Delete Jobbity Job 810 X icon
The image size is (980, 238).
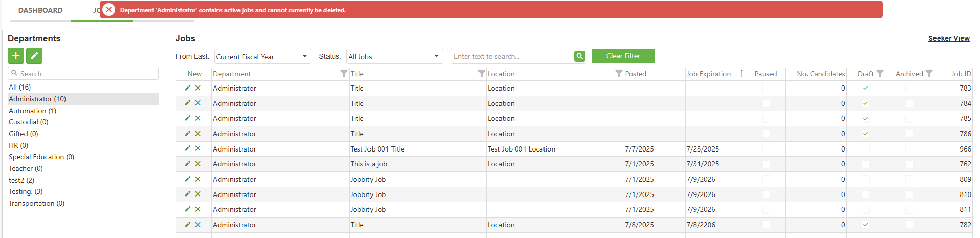pos(198,194)
